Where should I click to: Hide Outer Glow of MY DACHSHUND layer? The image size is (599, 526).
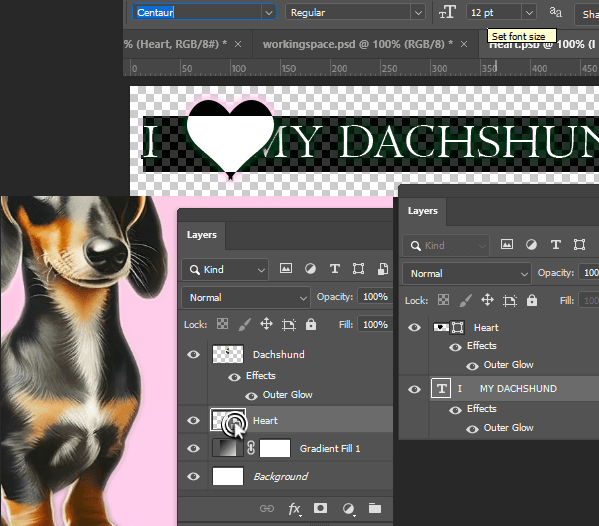click(472, 429)
